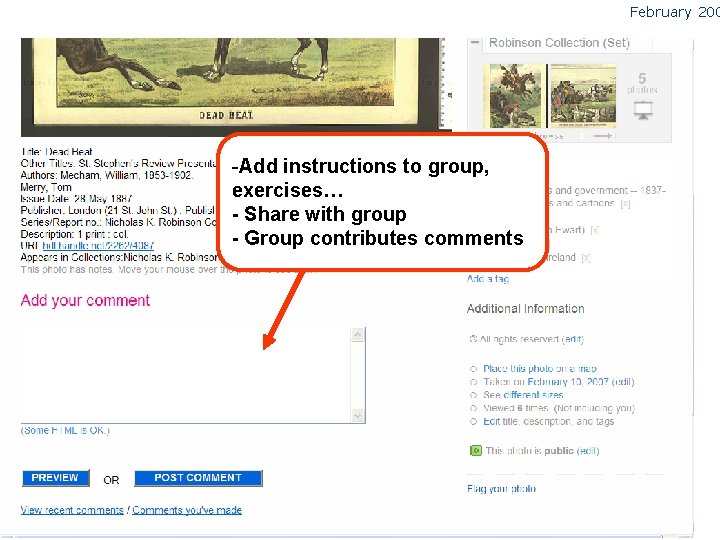Open Comments you've made link
The height and width of the screenshot is (540, 720).
(187, 510)
